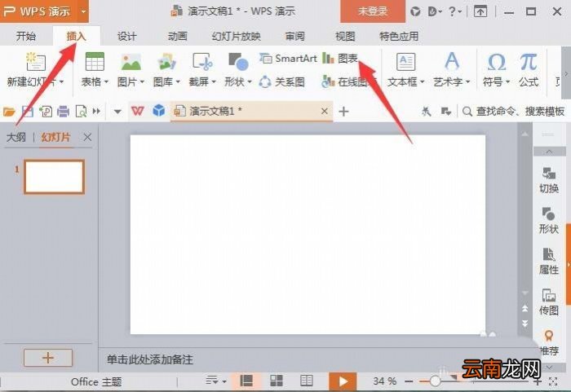571x392 pixels.
Task: Switch to the 动画 tab
Action: pyautogui.click(x=177, y=36)
